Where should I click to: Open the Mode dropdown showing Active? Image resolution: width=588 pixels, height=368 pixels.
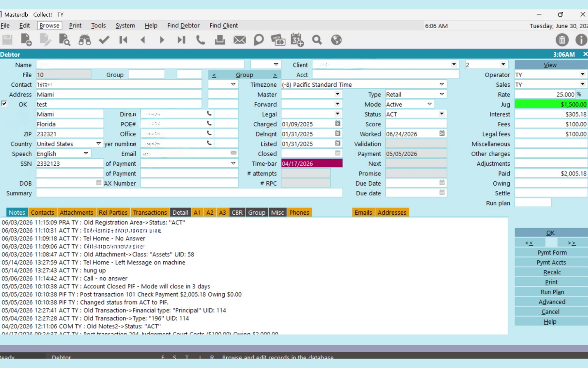[x=430, y=104]
